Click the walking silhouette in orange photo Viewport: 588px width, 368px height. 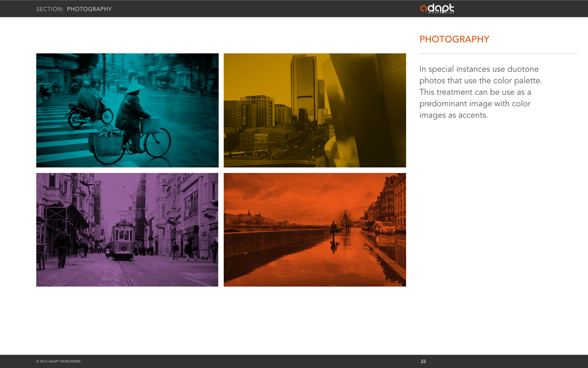pos(334,229)
